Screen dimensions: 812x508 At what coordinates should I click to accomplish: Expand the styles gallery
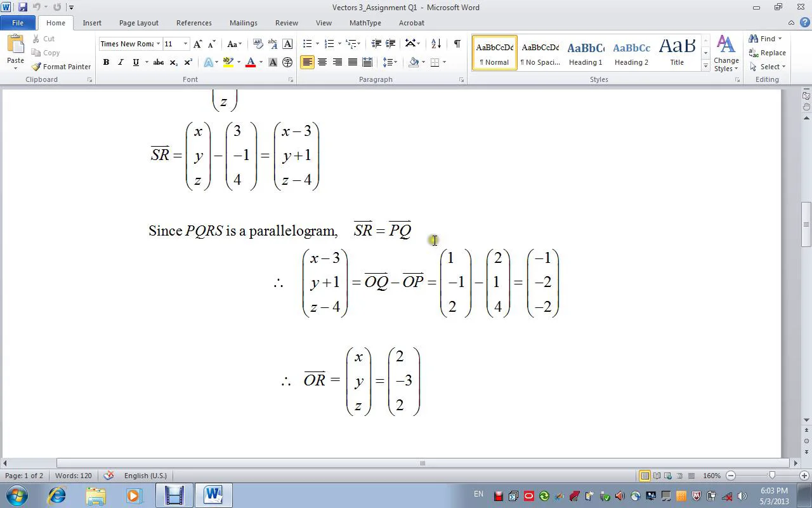click(705, 66)
